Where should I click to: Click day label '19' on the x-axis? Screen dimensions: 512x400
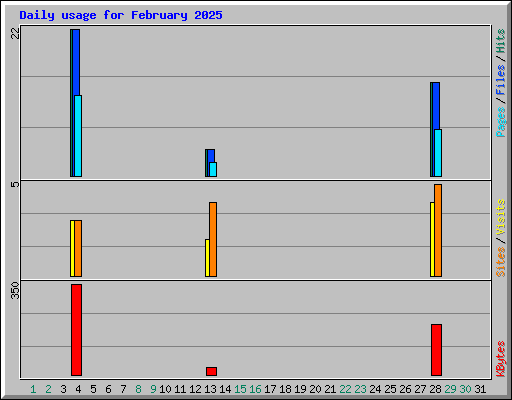pos(300,389)
